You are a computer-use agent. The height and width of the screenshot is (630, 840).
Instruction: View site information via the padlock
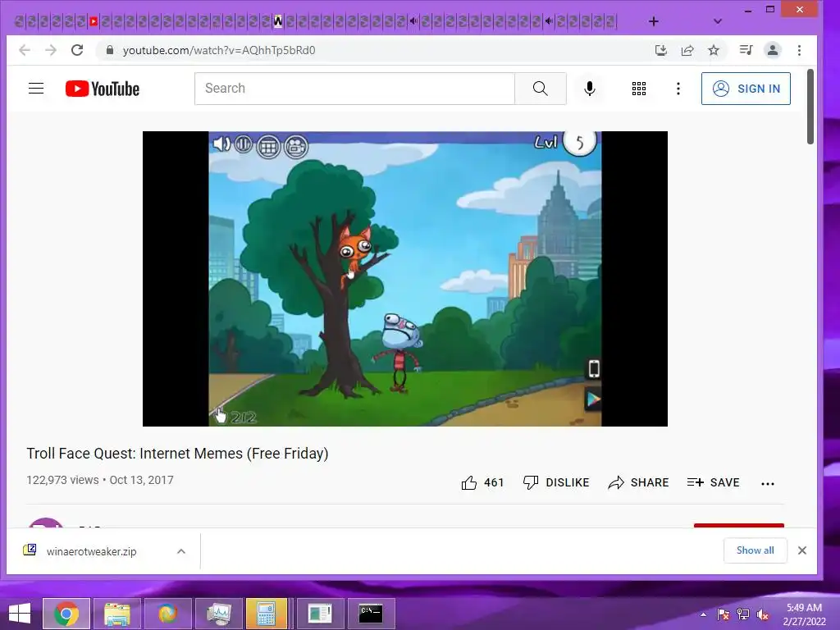110,50
